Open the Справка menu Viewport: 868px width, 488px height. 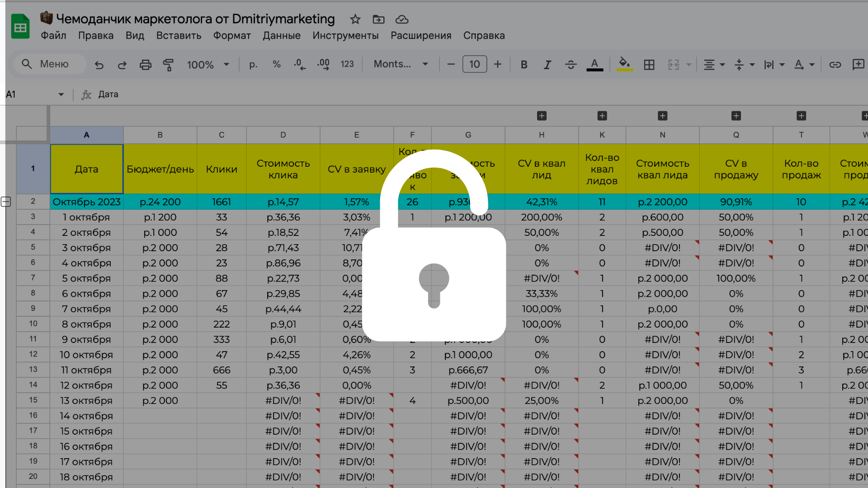point(484,35)
